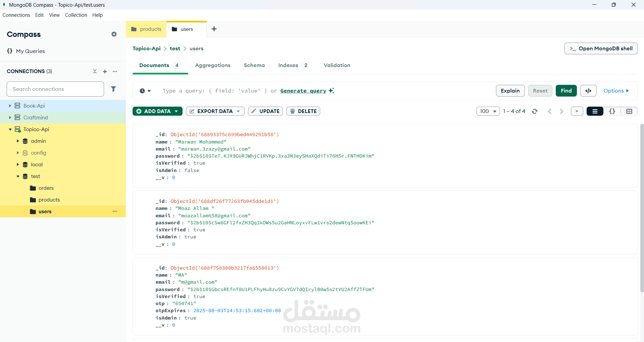Open users collection more options
Screen dimensions: 644x342
pyautogui.click(x=115, y=211)
